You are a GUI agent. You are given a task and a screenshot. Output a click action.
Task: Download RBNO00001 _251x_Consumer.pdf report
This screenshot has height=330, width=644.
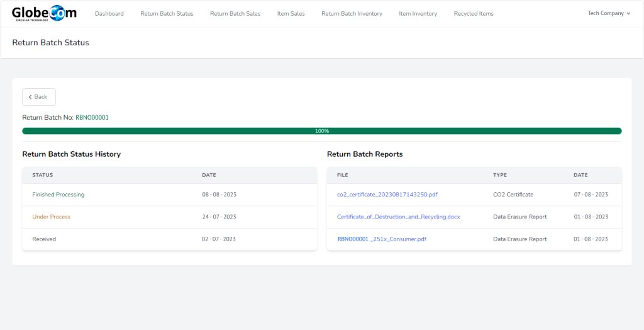tap(382, 239)
